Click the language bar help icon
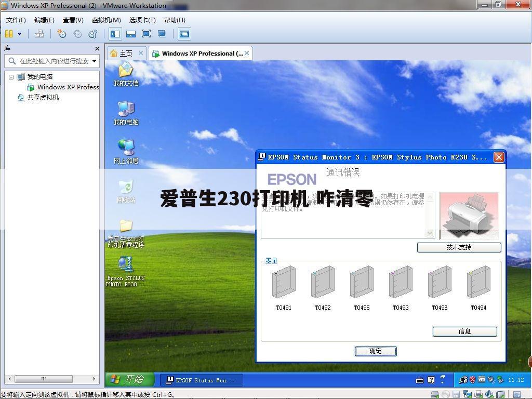The image size is (532, 399). 431,380
